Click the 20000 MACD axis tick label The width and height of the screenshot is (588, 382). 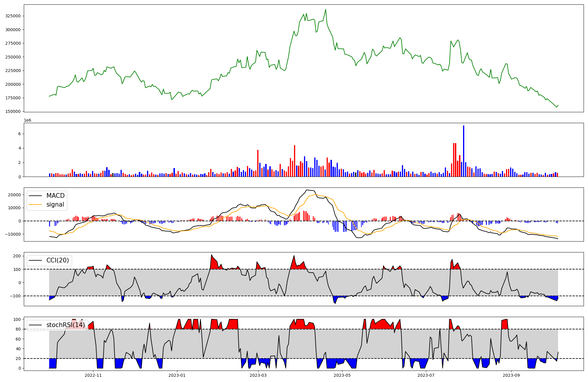pyautogui.click(x=14, y=195)
